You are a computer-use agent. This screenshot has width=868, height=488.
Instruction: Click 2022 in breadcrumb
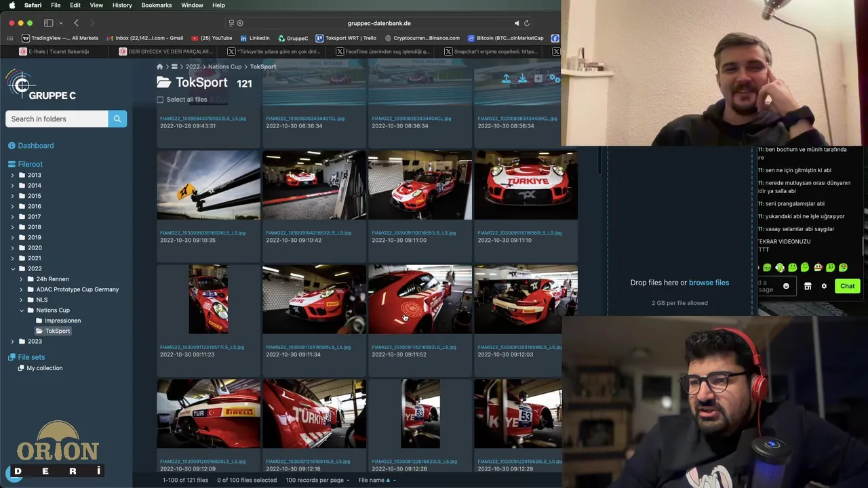pyautogui.click(x=193, y=66)
